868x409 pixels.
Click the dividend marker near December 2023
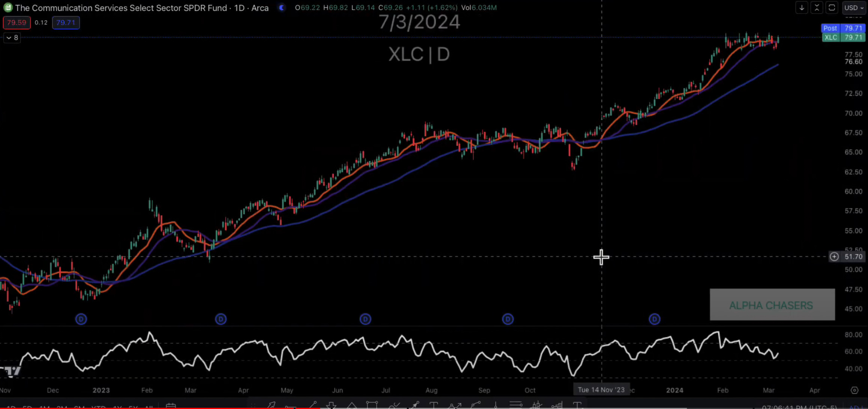(654, 319)
